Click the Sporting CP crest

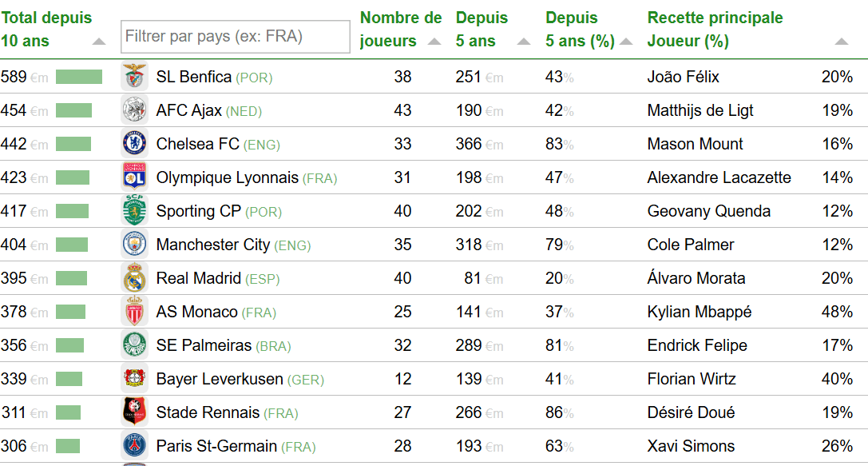(x=134, y=211)
